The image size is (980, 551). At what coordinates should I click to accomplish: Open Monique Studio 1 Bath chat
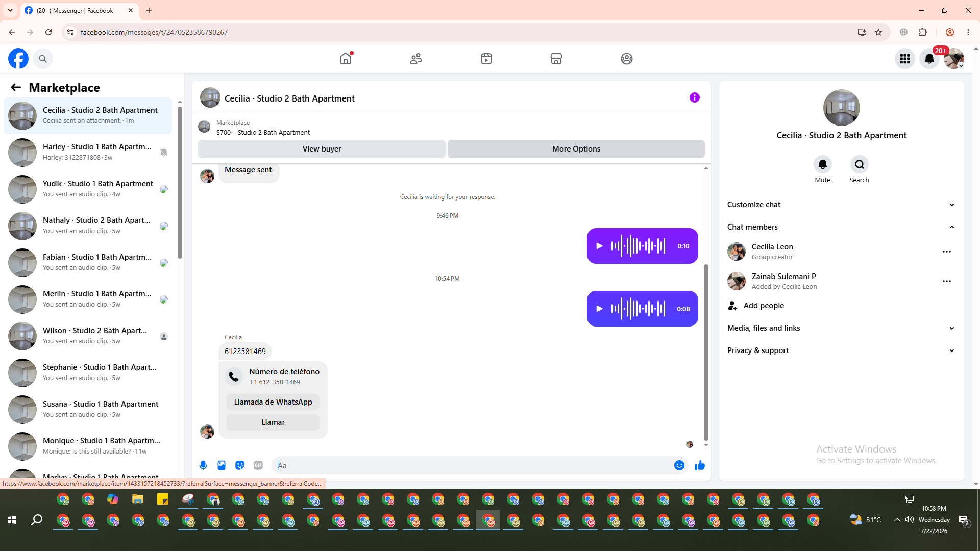click(x=88, y=446)
